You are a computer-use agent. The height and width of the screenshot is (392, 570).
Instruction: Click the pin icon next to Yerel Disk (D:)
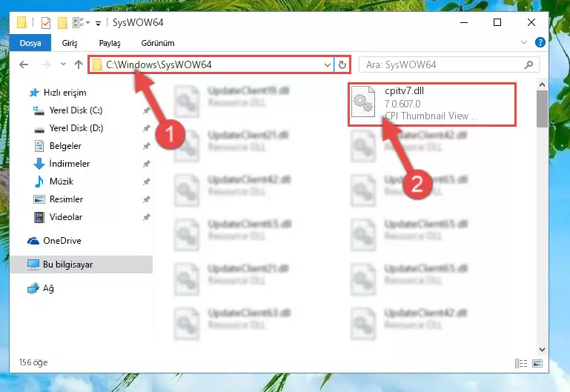146,128
